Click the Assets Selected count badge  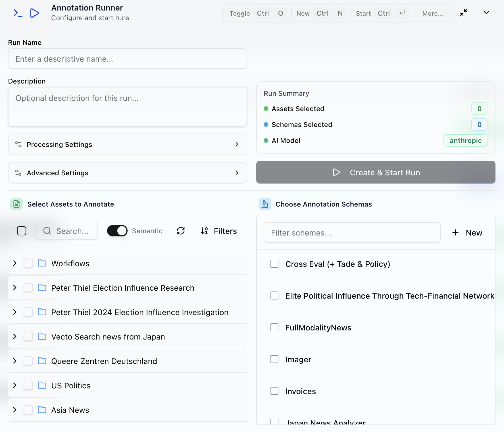coord(480,109)
